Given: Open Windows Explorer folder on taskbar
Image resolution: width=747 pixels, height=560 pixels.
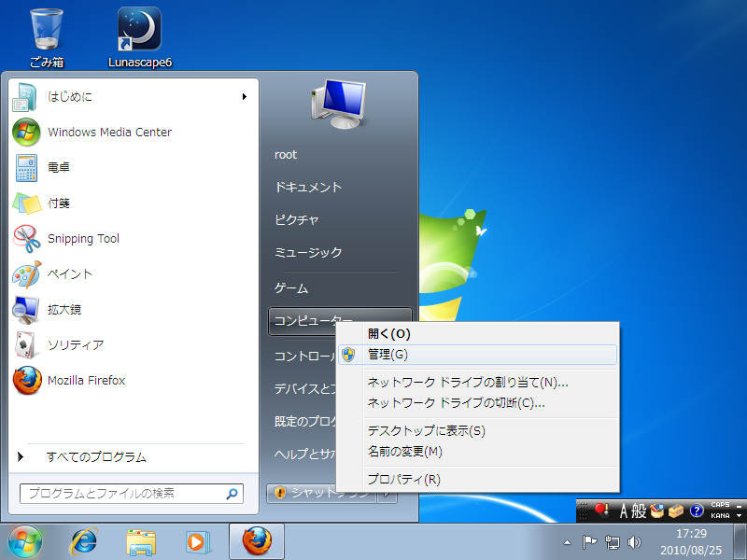Looking at the screenshot, I should 141,542.
